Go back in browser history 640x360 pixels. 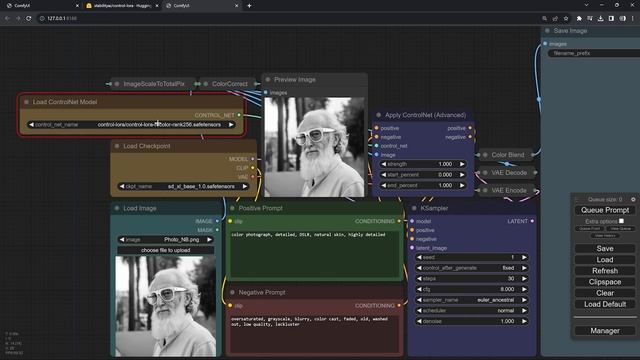[7, 18]
